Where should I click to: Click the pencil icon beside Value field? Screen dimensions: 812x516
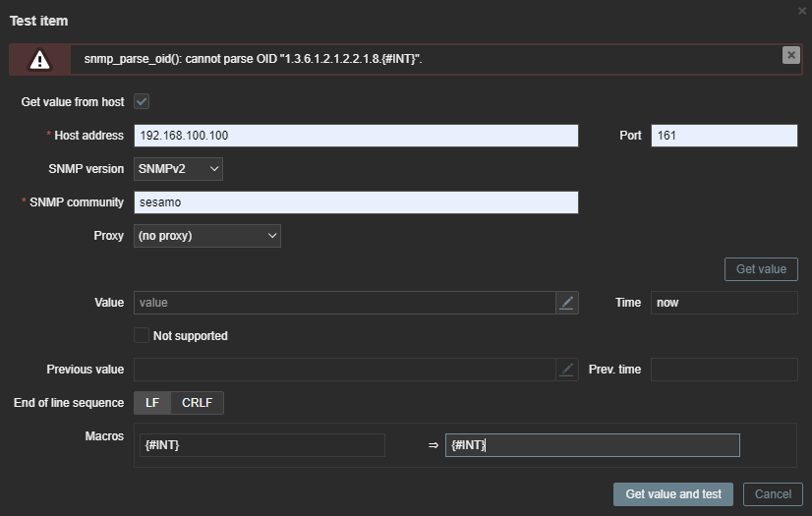coord(566,303)
